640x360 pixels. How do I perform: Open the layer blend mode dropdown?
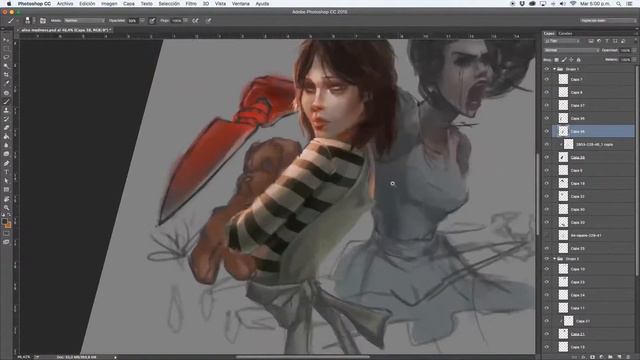tap(572, 50)
